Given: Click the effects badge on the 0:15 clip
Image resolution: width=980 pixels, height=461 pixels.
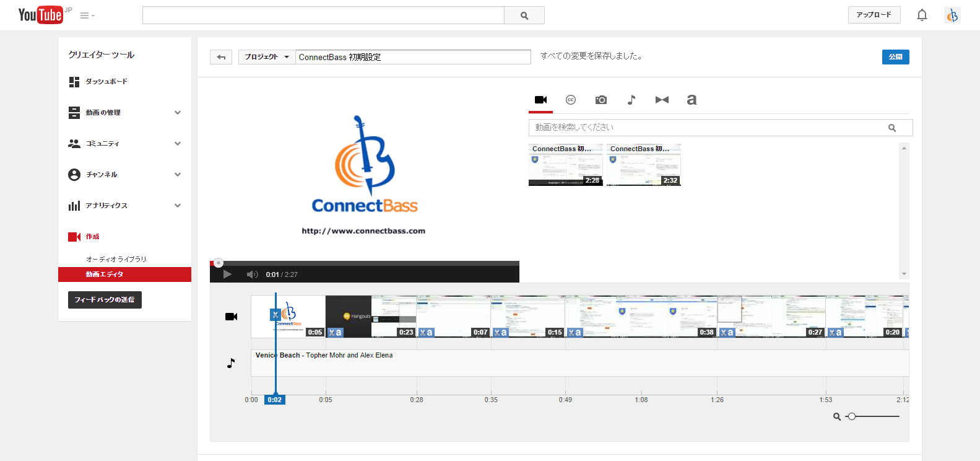Looking at the screenshot, I should (500, 333).
